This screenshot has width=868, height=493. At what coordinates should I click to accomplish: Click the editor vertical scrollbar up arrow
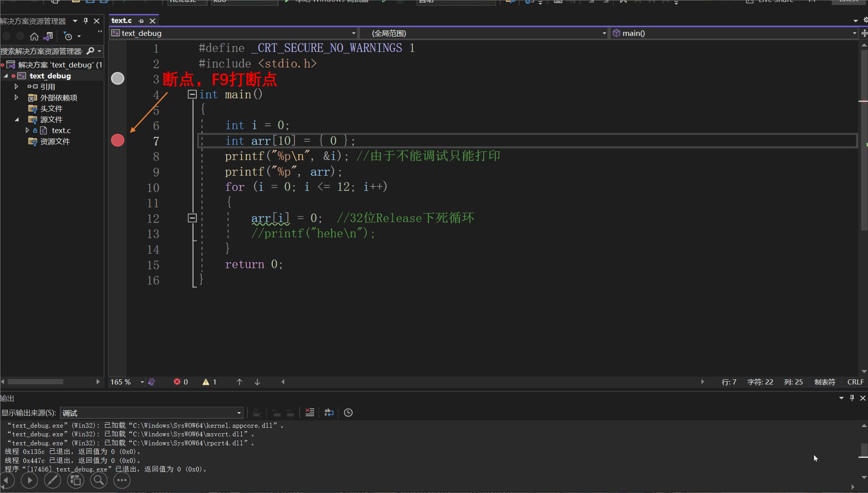864,45
